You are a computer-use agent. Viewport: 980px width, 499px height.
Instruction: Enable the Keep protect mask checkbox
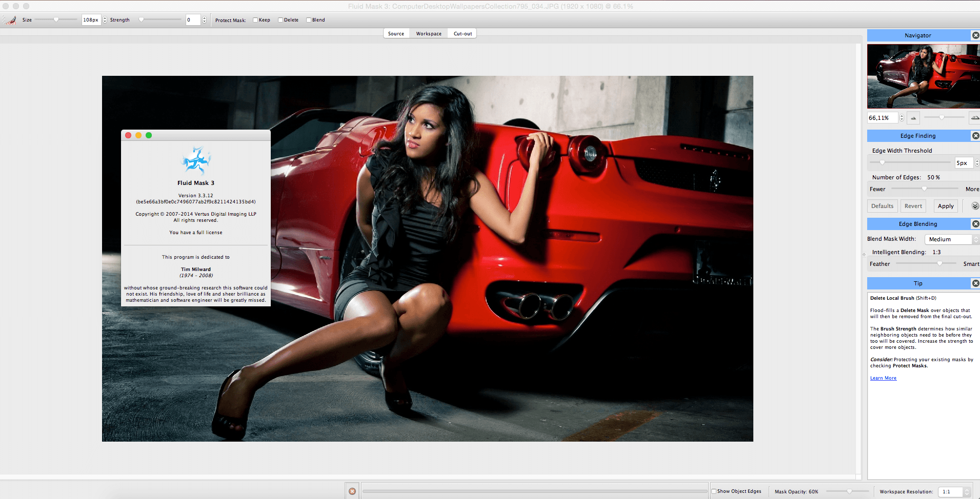255,20
